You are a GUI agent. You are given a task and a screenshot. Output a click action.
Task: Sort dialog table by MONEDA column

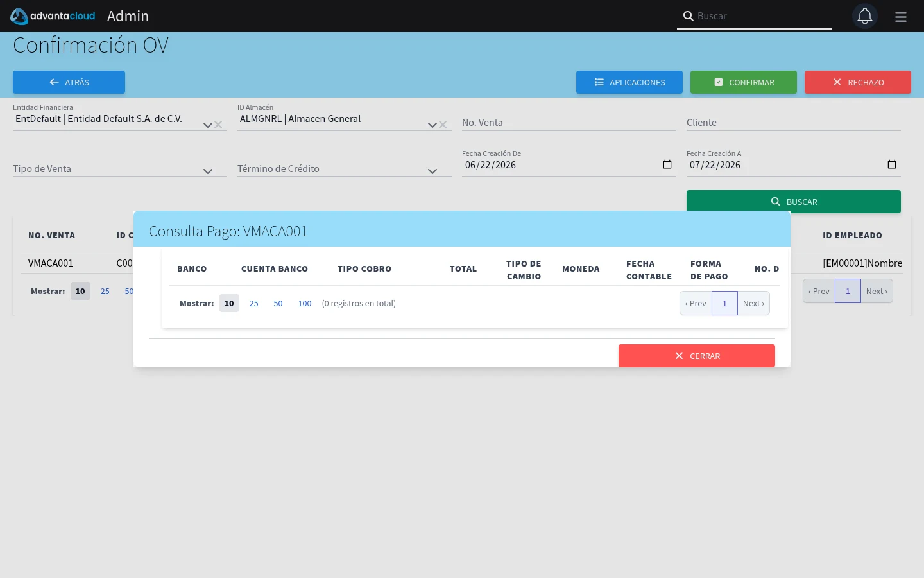point(581,269)
